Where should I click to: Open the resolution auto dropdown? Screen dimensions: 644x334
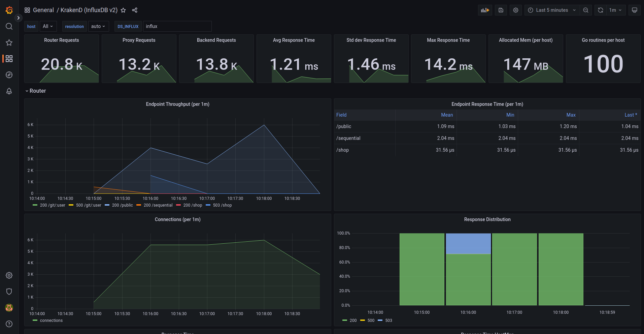[x=98, y=26]
